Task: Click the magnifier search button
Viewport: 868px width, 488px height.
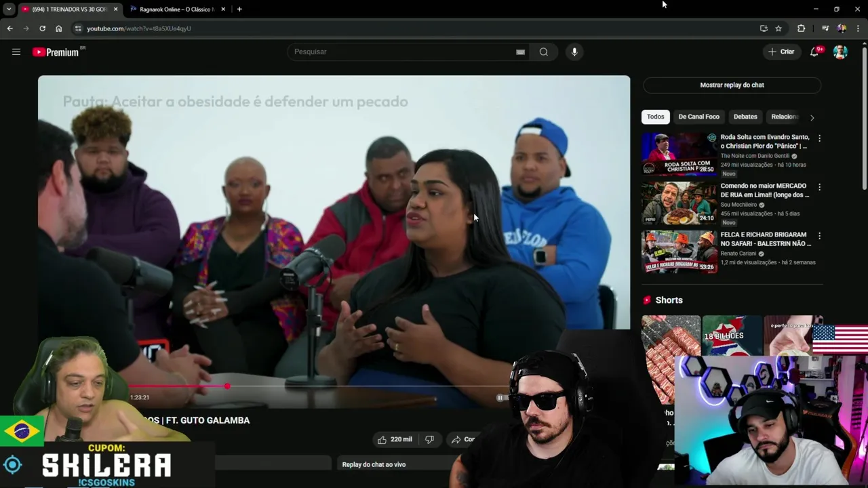Action: coord(544,52)
